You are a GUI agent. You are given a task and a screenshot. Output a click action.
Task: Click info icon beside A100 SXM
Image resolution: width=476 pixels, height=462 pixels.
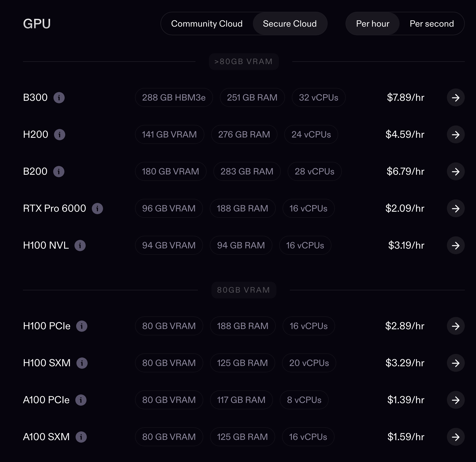[x=81, y=437]
